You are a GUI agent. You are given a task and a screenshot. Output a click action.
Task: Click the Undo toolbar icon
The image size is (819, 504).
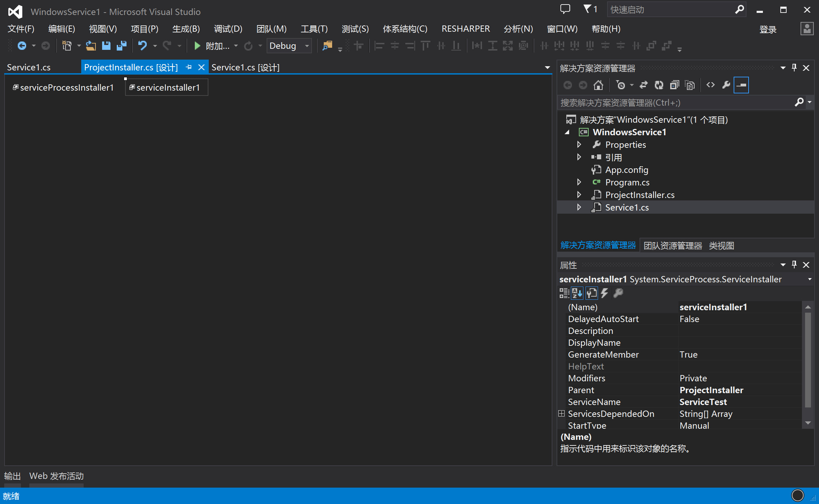point(142,46)
